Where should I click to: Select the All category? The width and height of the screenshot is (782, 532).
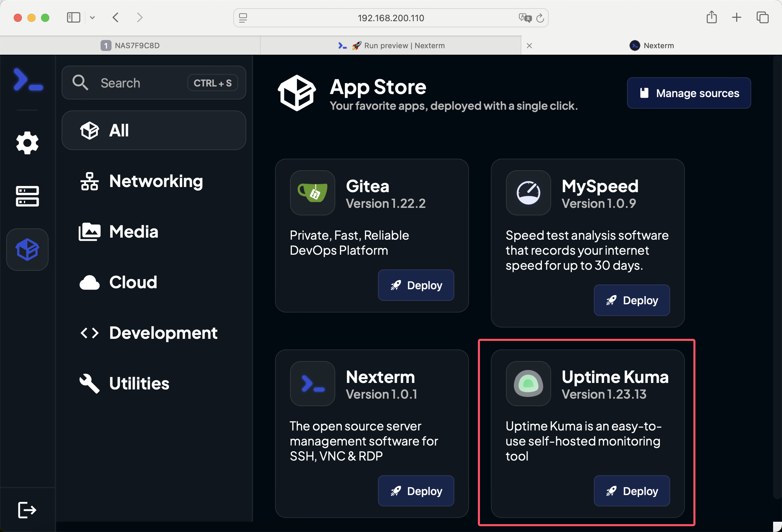(x=154, y=130)
